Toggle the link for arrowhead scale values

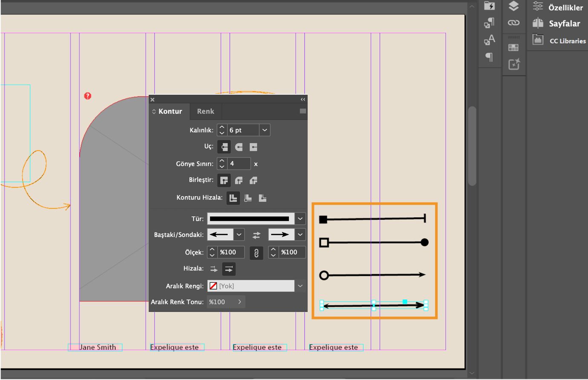(x=256, y=253)
